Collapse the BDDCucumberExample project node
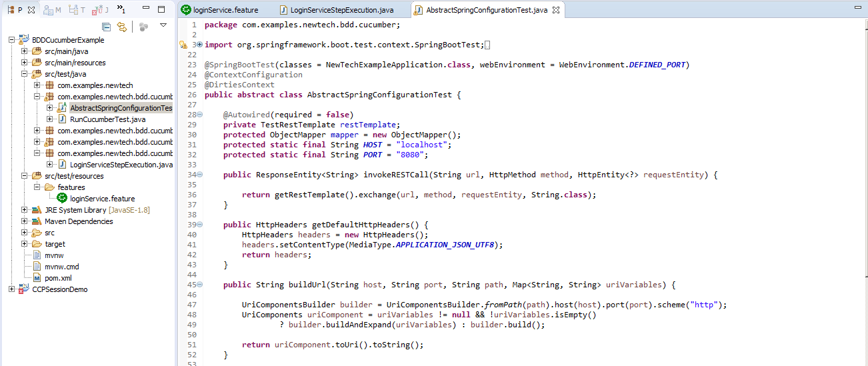This screenshot has height=366, width=868. (12, 40)
